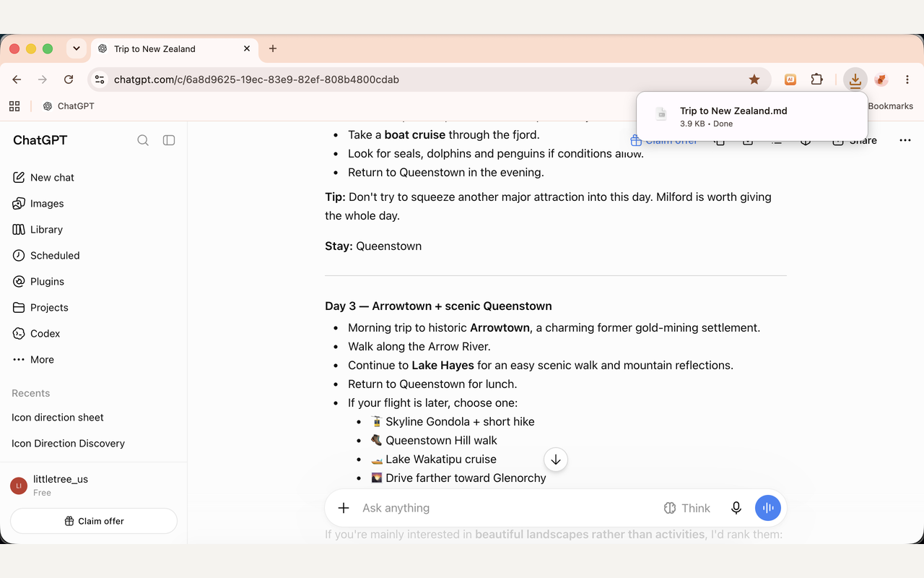Click the plus attach button in composer

click(344, 508)
